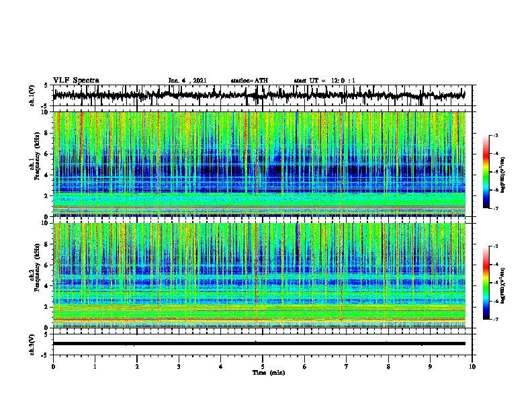Click inside the ch.2 spectrogram panel
Viewport: 532px width, 411px height.
click(x=259, y=275)
